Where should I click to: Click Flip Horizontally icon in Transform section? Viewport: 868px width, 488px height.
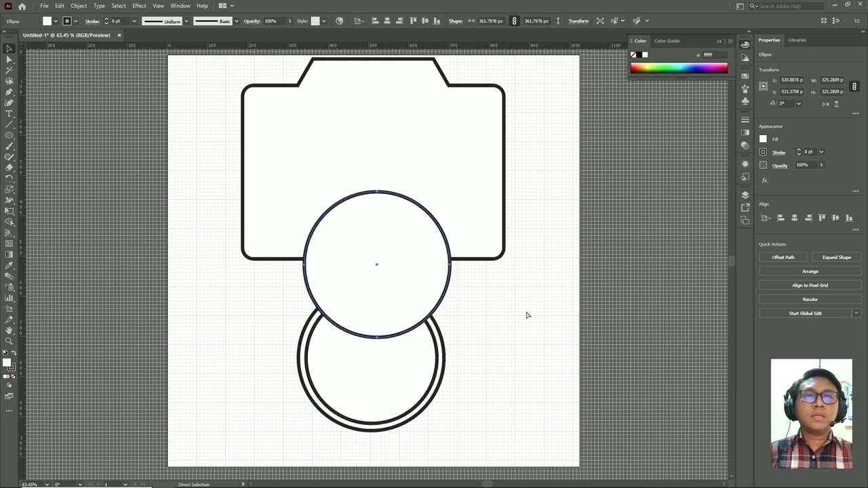click(825, 104)
